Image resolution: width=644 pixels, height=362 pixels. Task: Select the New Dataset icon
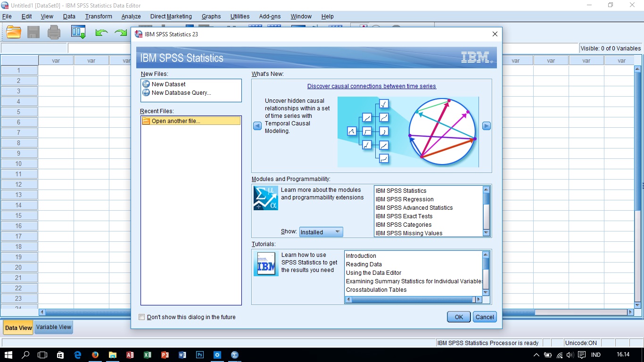(x=146, y=84)
